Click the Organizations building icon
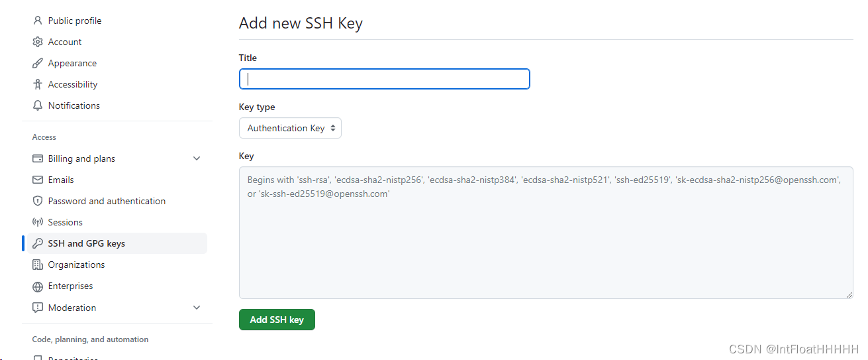Viewport: 868px width, 360px height. 38,265
